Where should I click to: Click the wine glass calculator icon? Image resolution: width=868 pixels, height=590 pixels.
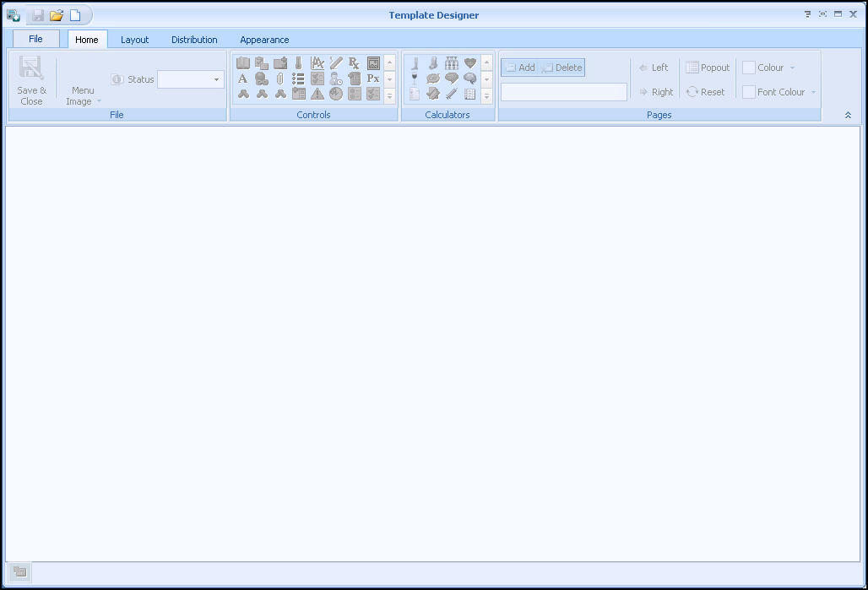pyautogui.click(x=414, y=78)
